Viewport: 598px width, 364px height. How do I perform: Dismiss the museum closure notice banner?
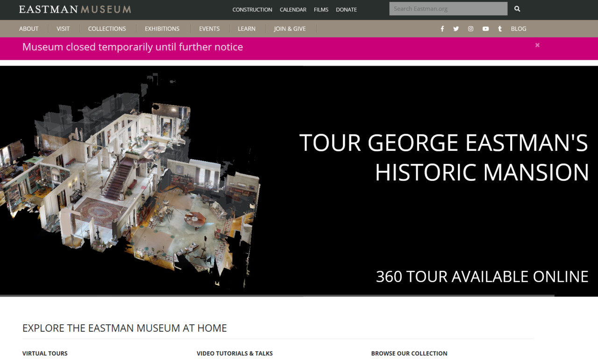coord(537,45)
